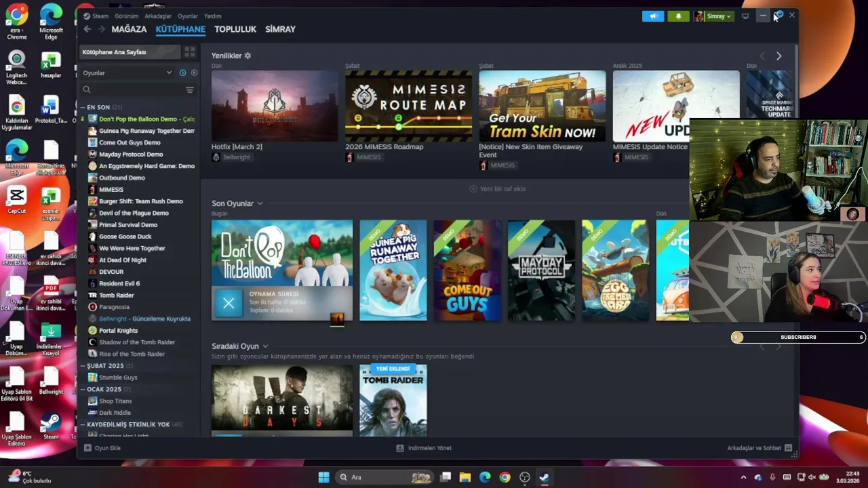Toggle the collections grid view icon
Screen dimensions: 868x488
coord(190,52)
